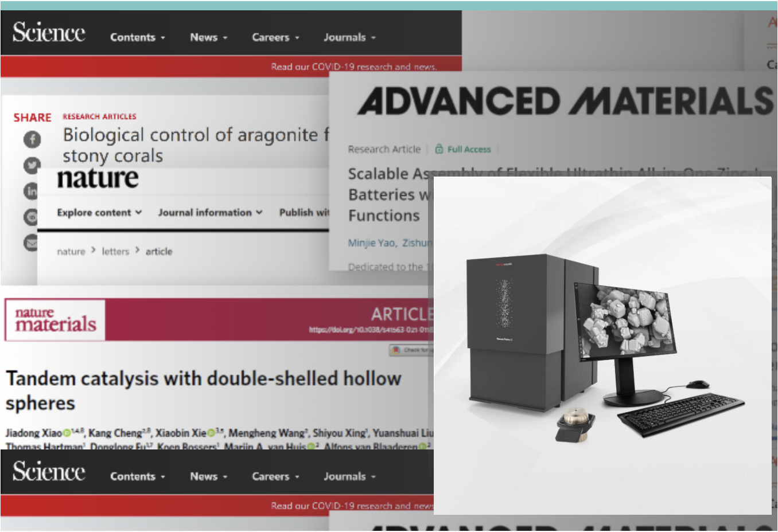Click the Science logo in the top header

(49, 33)
